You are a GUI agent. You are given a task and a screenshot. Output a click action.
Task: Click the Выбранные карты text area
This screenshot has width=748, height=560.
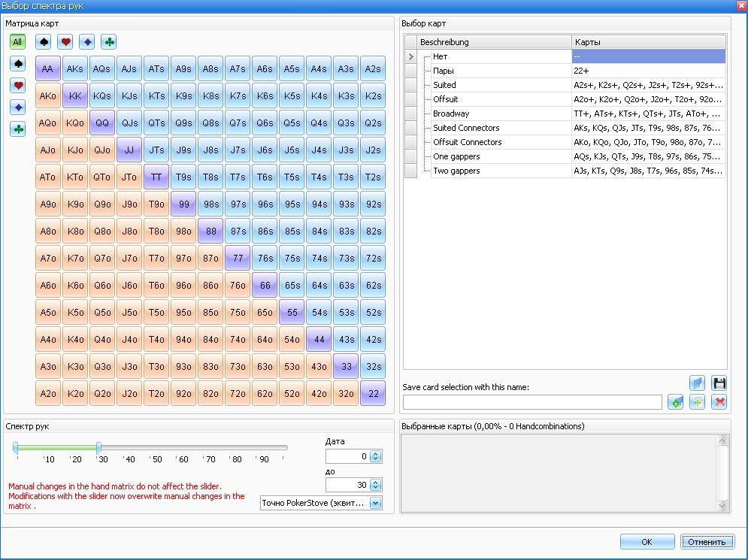coord(559,474)
